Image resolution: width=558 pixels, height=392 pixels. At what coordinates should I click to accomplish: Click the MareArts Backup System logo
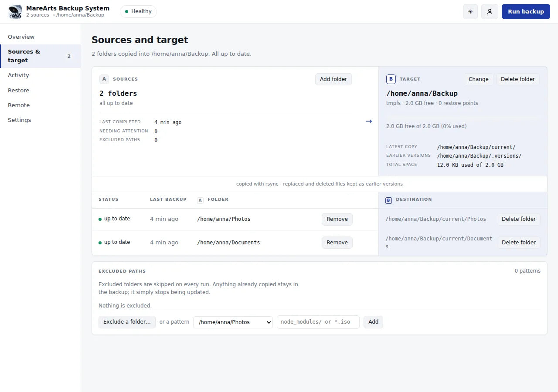pyautogui.click(x=15, y=12)
